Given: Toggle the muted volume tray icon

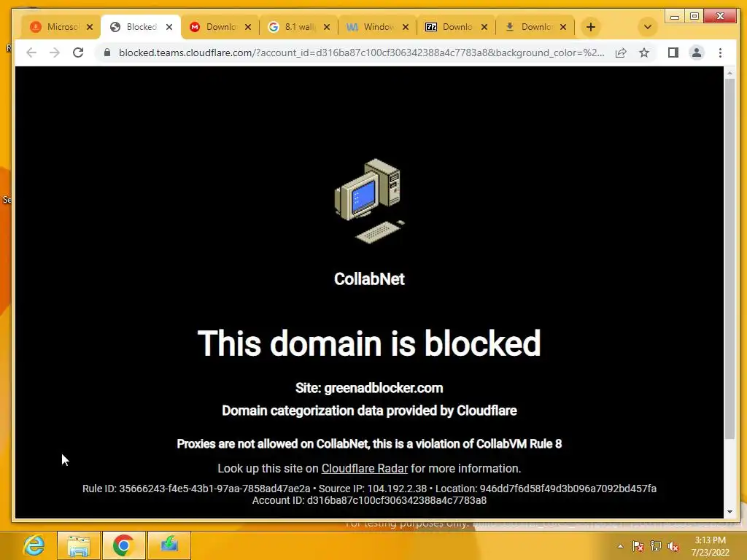Looking at the screenshot, I should point(673,546).
